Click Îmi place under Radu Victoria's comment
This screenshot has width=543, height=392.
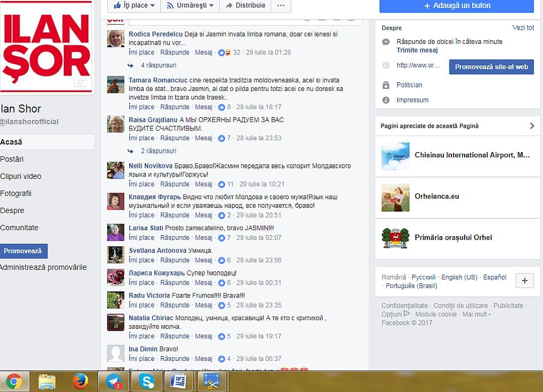[x=141, y=306]
